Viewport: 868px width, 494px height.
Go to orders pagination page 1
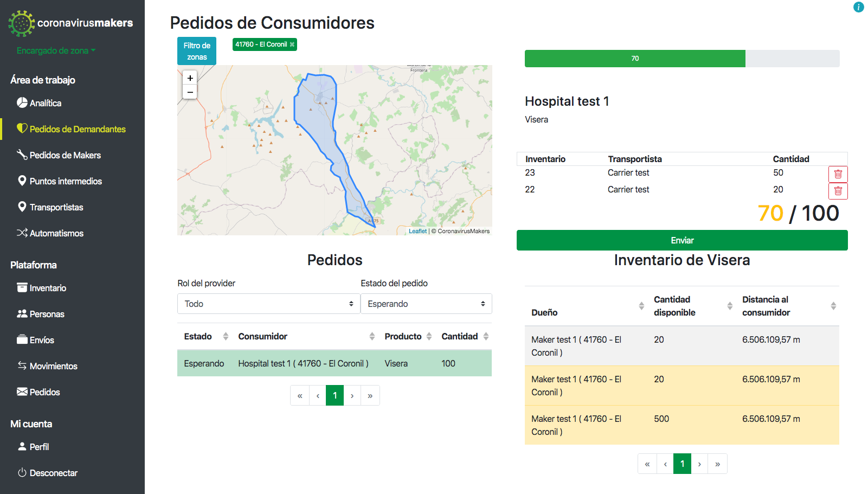pos(335,395)
